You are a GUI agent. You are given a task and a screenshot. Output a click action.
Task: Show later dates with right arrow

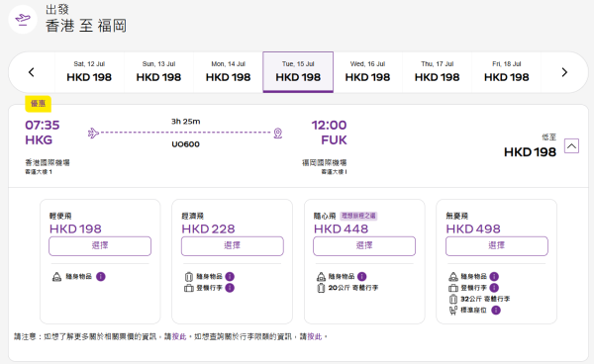[564, 72]
